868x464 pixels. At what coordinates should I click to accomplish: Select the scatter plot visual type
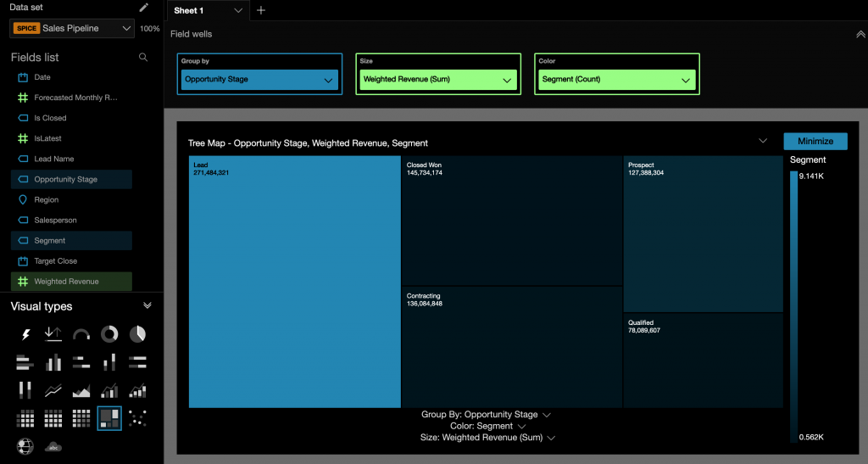[x=137, y=417]
